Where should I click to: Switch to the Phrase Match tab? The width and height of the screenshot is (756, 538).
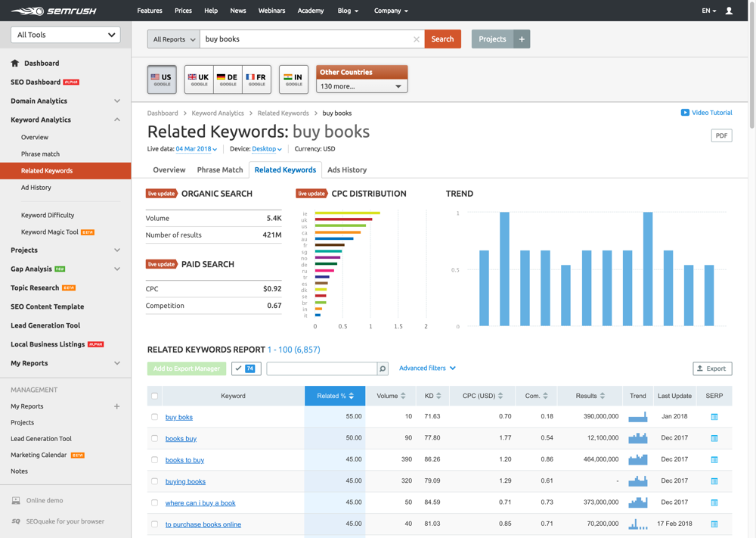point(220,170)
